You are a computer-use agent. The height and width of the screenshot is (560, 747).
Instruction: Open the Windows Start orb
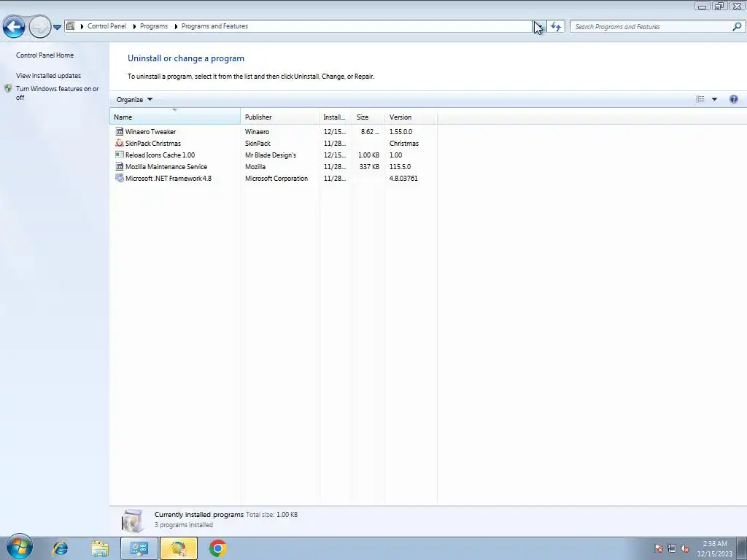click(x=20, y=548)
